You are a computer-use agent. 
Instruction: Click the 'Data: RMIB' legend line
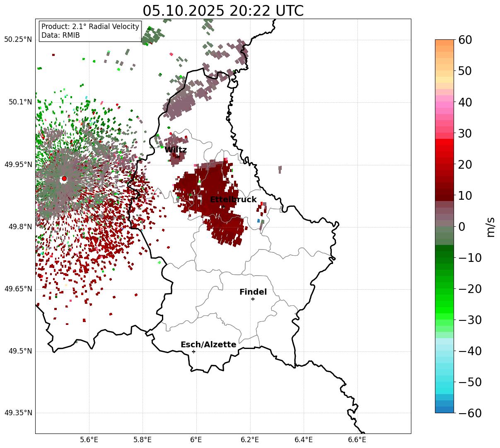pos(60,36)
